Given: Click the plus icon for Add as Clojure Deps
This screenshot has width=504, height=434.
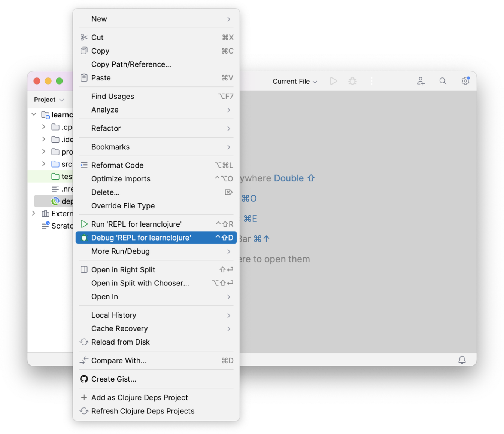Looking at the screenshot, I should click(84, 398).
